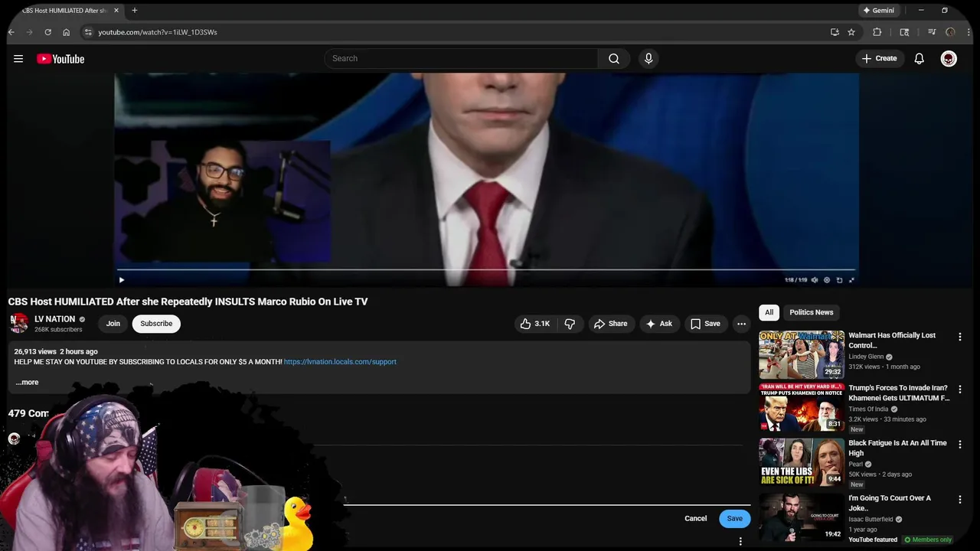Open I'm Going To Court video thumbnail
This screenshot has width=980, height=551.
[802, 517]
